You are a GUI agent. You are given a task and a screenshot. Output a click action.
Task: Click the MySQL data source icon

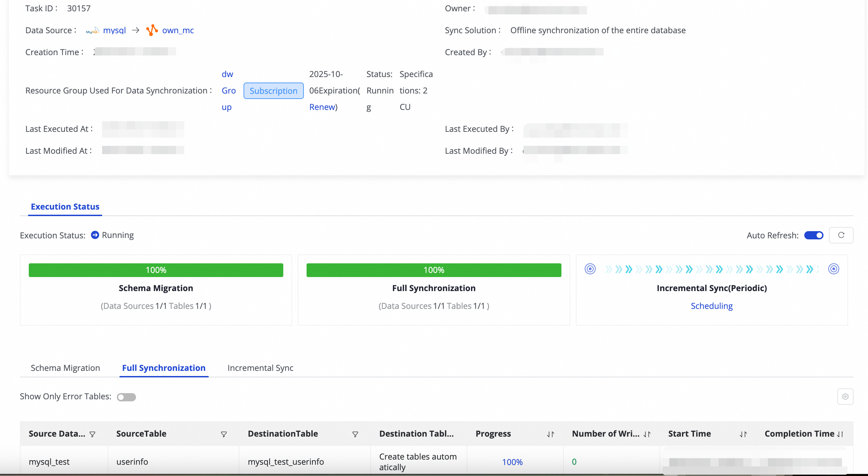tap(92, 31)
